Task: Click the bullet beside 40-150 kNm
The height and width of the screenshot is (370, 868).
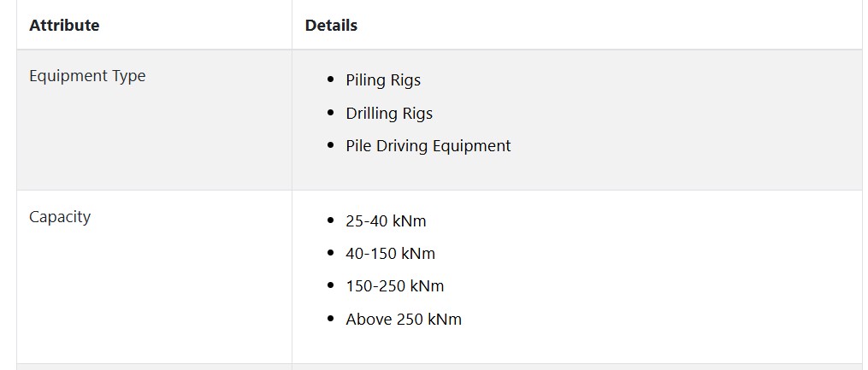Action: click(x=331, y=253)
